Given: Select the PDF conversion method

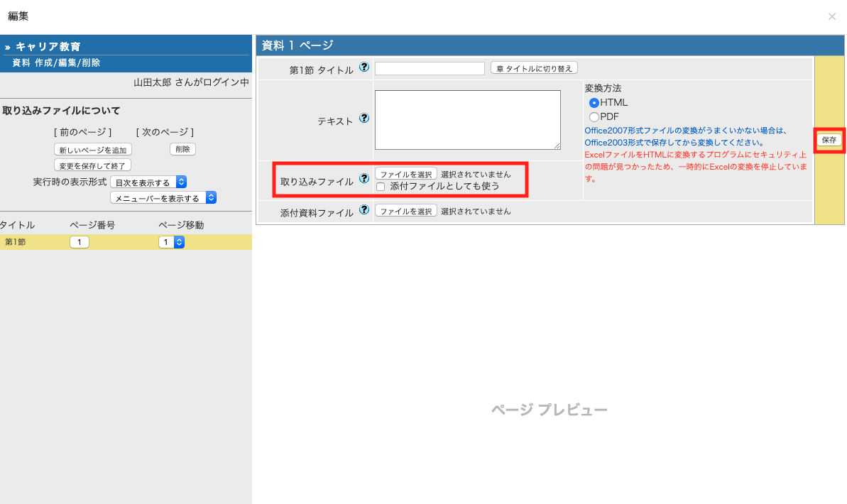Looking at the screenshot, I should 594,116.
